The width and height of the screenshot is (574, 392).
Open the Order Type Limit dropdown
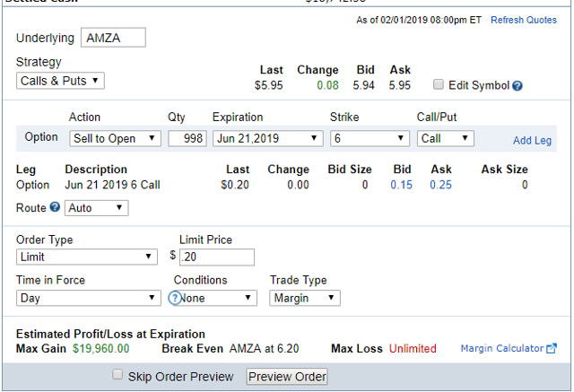coord(87,257)
